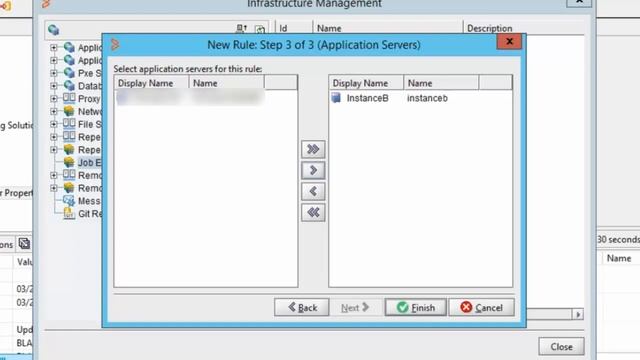Click the Job E folder icon in tree
The image size is (640, 360).
pos(69,162)
